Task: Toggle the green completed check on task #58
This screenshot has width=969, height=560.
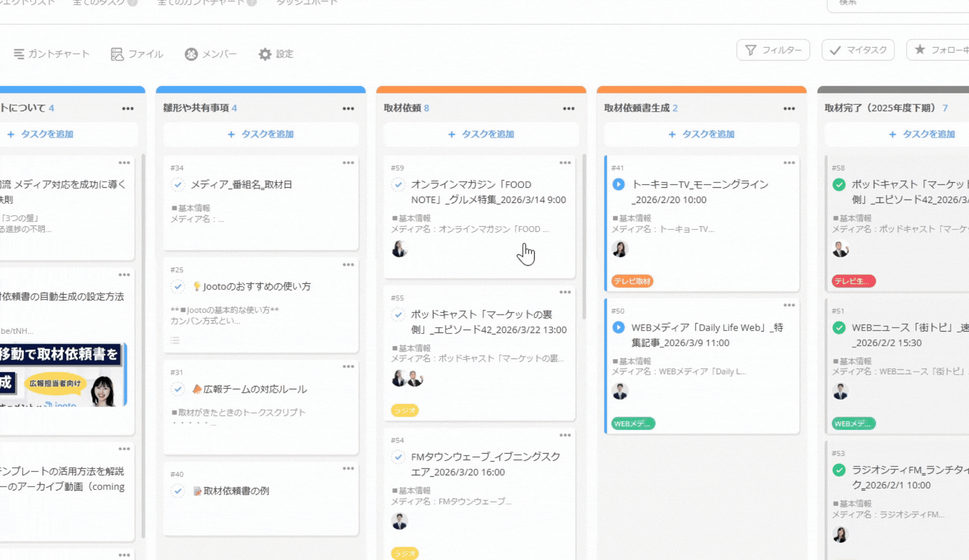Action: pyautogui.click(x=838, y=184)
